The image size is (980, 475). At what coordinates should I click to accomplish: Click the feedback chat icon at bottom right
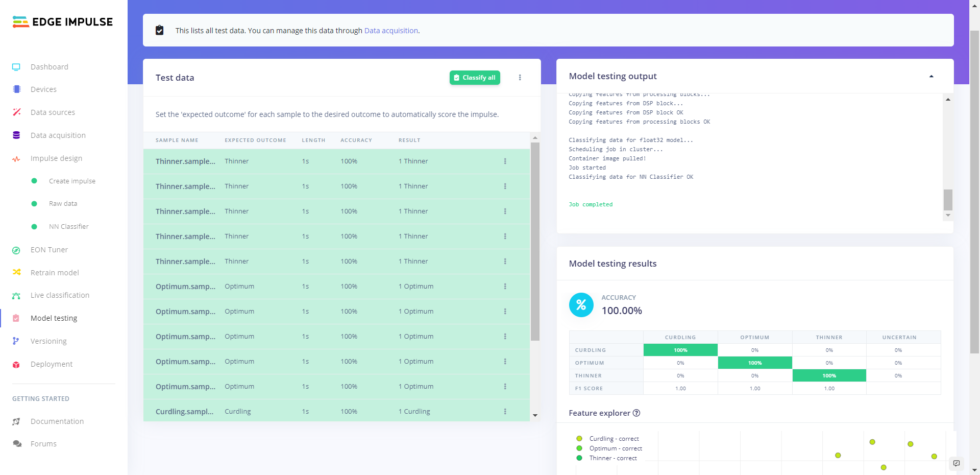point(957,463)
